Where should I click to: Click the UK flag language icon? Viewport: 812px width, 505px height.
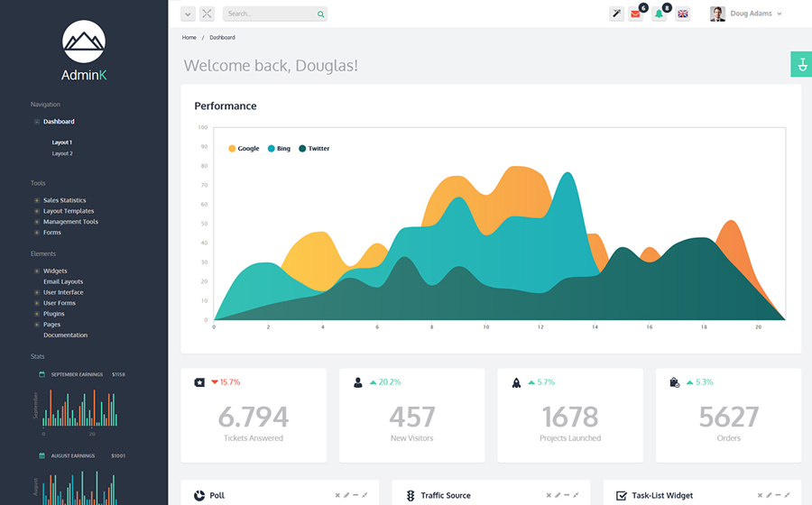pyautogui.click(x=683, y=14)
